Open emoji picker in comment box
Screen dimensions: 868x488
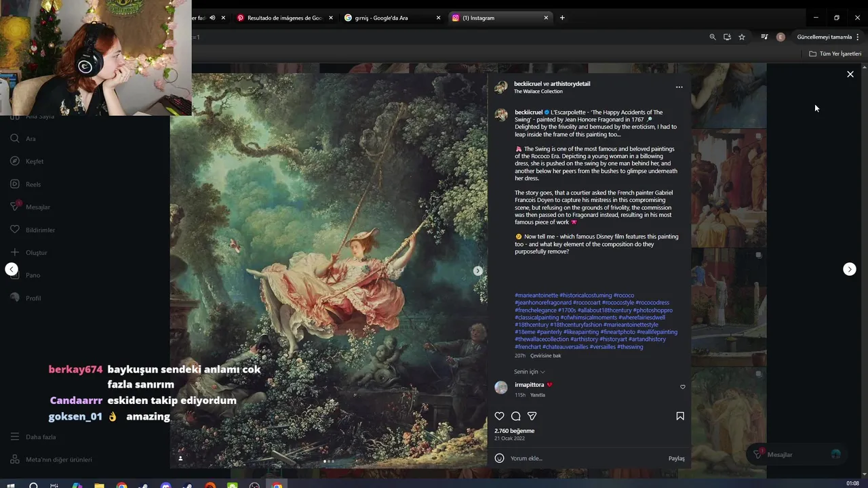499,458
